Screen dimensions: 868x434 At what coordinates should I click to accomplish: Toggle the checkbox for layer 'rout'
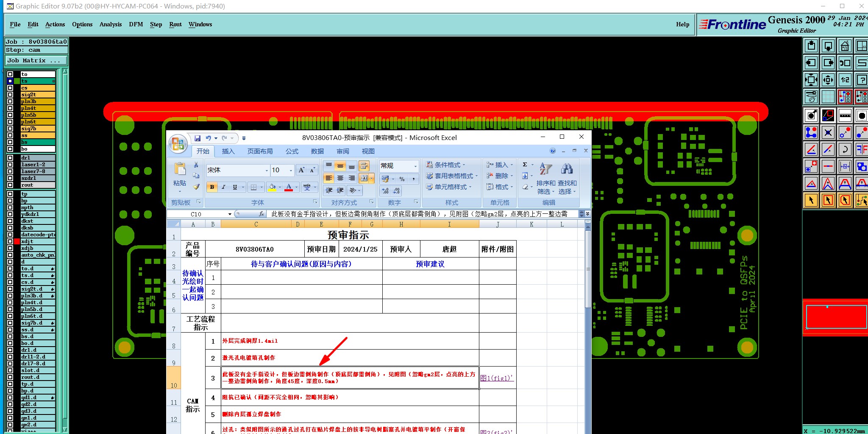coord(10,185)
